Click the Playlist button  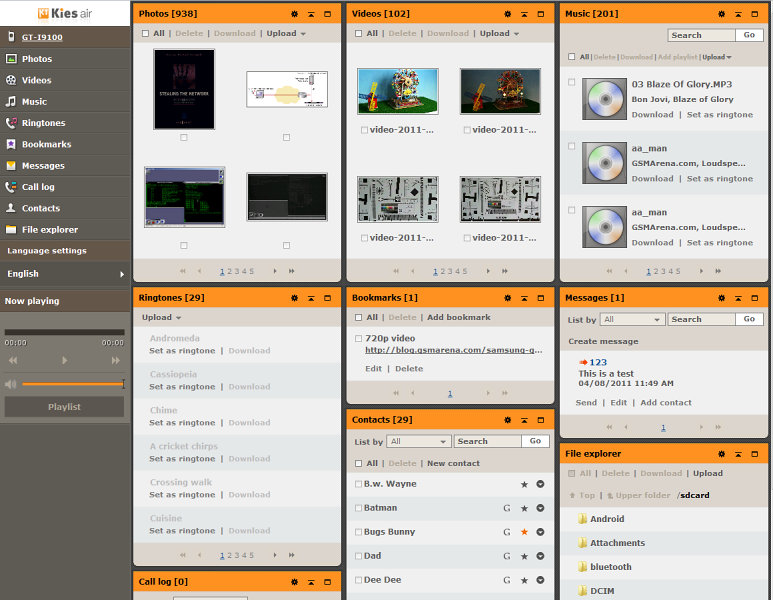pos(64,407)
